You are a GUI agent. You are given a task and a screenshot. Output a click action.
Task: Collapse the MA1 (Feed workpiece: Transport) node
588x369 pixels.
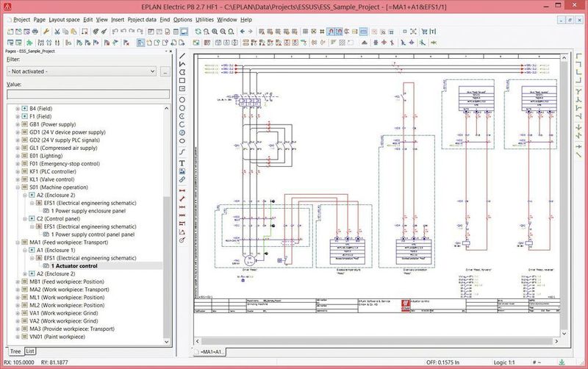(x=18, y=243)
